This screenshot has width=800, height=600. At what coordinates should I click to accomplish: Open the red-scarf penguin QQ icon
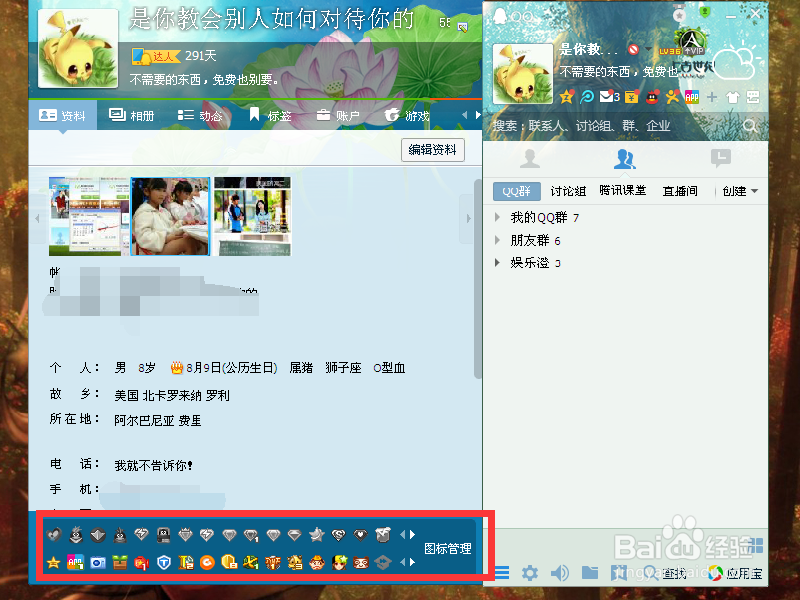[x=652, y=96]
